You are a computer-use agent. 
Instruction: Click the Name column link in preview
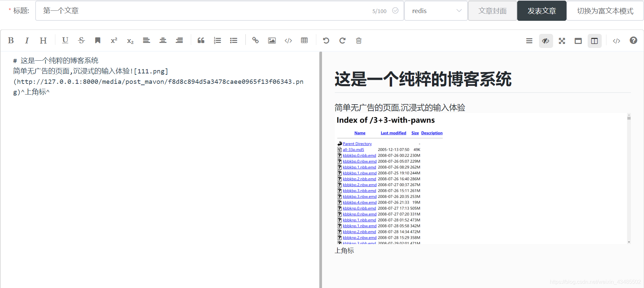[360, 133]
